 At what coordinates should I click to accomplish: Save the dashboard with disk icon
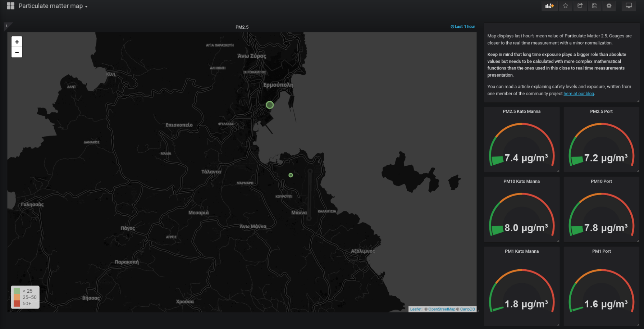coord(595,6)
